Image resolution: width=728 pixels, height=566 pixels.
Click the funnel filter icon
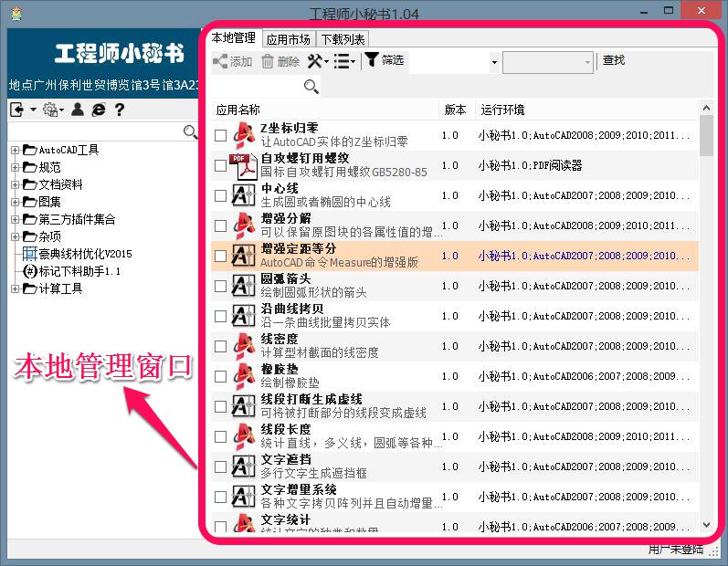tap(372, 60)
